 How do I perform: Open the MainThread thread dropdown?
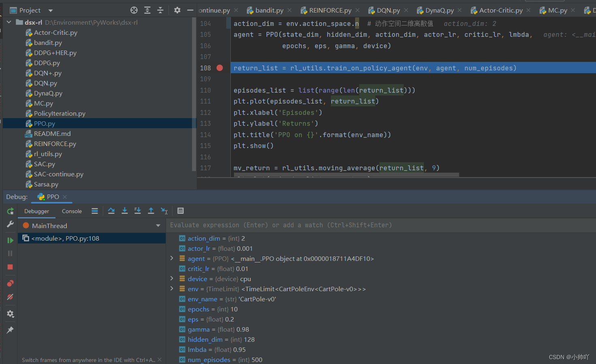pos(158,226)
